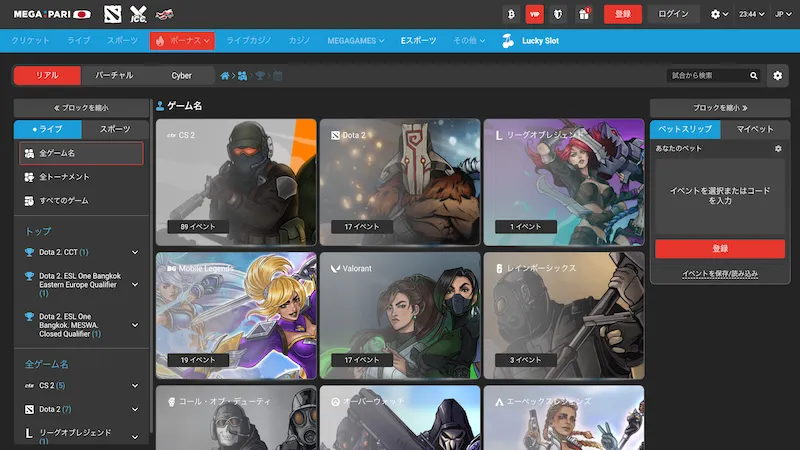Expand the MEGAGAMES dropdown
Viewport: 800px width, 450px height.
point(356,41)
